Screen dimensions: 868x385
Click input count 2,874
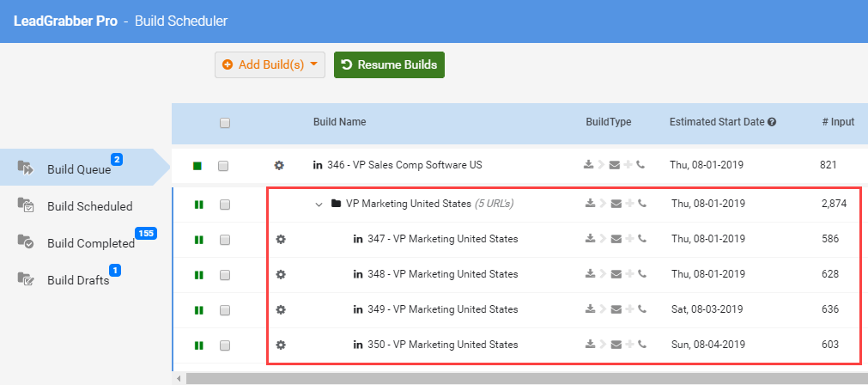click(835, 204)
